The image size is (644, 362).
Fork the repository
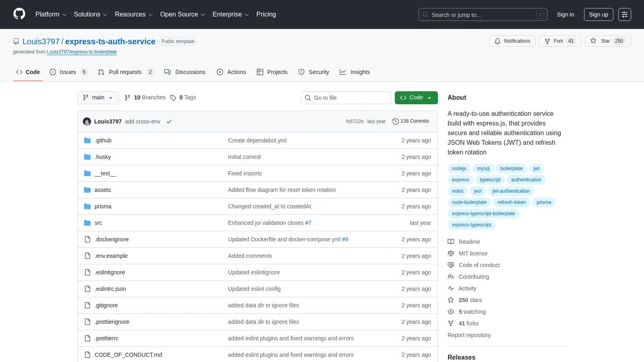(x=560, y=41)
